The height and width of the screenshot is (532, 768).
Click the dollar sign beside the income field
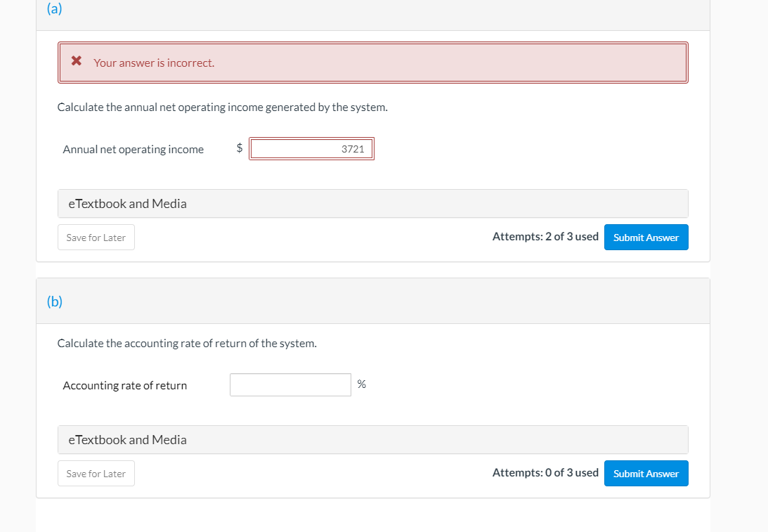240,148
